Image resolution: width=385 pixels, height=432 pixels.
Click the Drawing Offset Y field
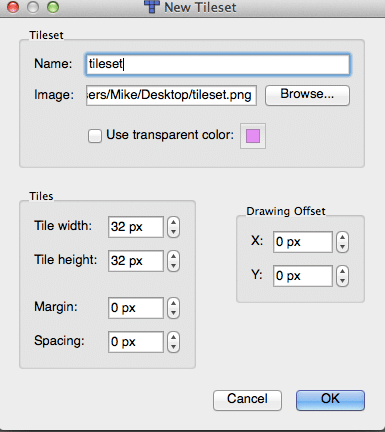coord(303,276)
